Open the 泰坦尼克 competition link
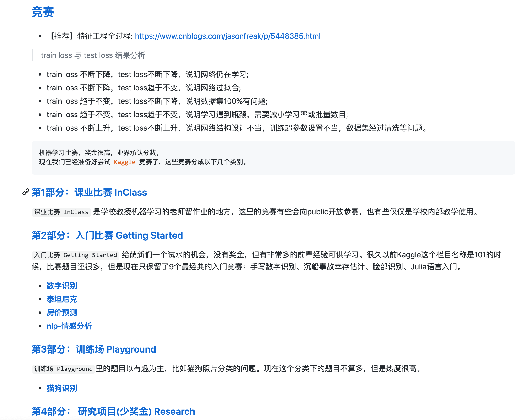The image size is (521, 420). coord(61,299)
